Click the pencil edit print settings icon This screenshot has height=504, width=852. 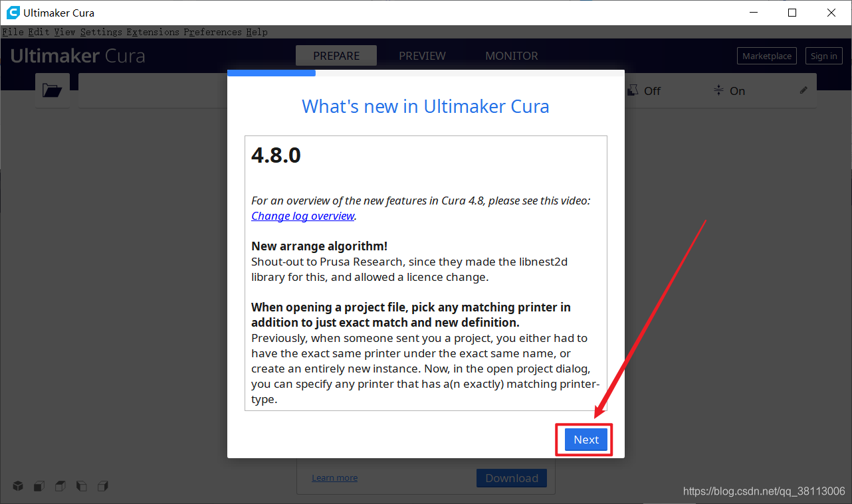coord(803,90)
